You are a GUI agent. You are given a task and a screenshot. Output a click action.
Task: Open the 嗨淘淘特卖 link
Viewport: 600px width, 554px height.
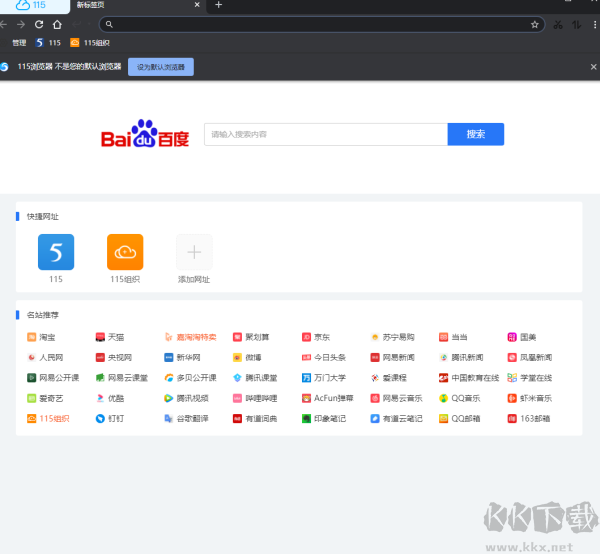[x=191, y=337]
